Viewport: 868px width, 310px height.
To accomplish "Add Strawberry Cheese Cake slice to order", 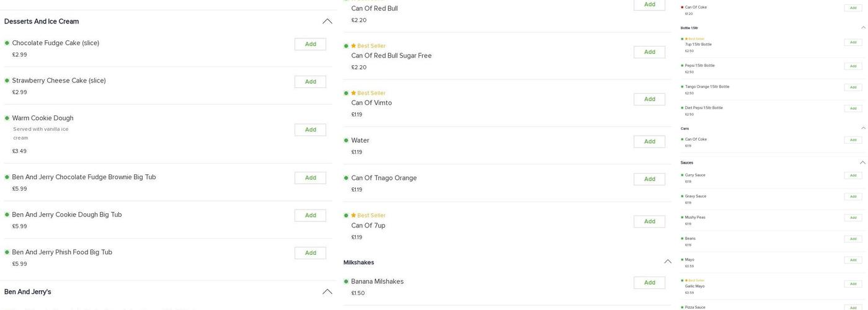I will tap(310, 82).
